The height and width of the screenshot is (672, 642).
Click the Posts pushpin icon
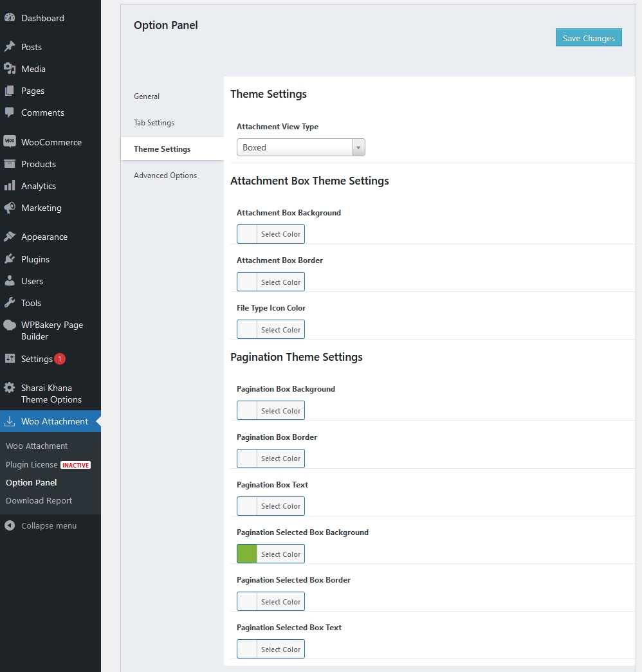pyautogui.click(x=10, y=47)
